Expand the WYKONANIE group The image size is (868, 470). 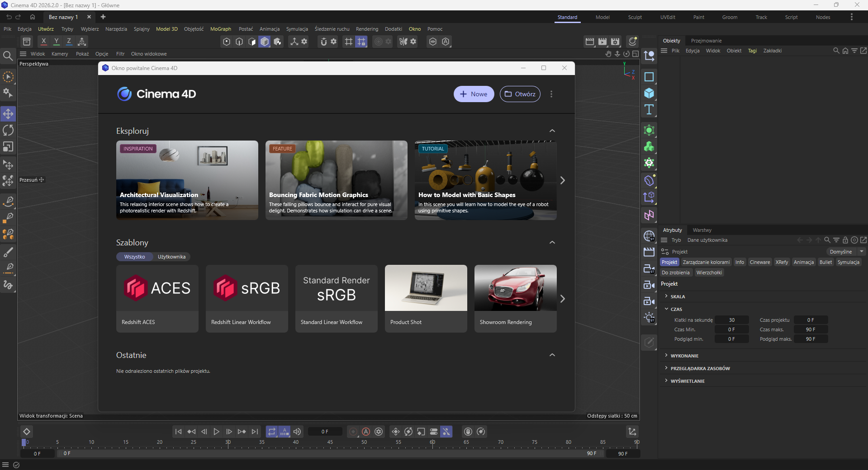point(666,355)
